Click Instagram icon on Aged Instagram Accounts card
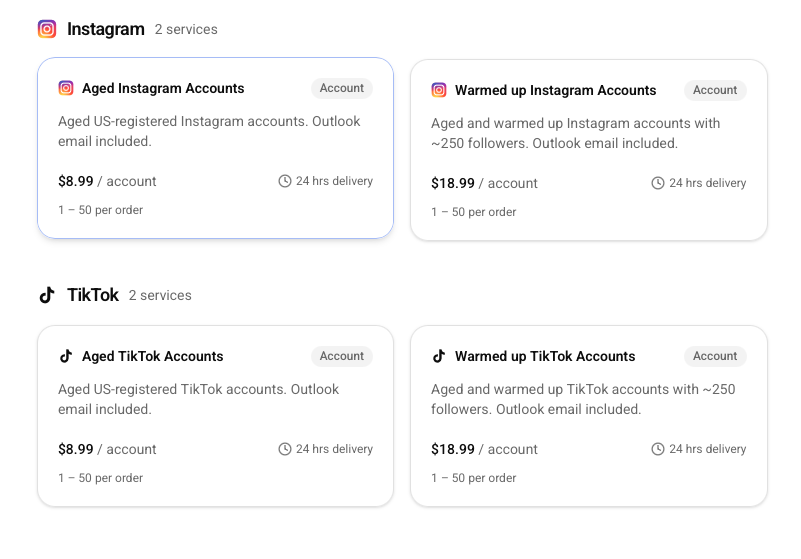 click(66, 88)
